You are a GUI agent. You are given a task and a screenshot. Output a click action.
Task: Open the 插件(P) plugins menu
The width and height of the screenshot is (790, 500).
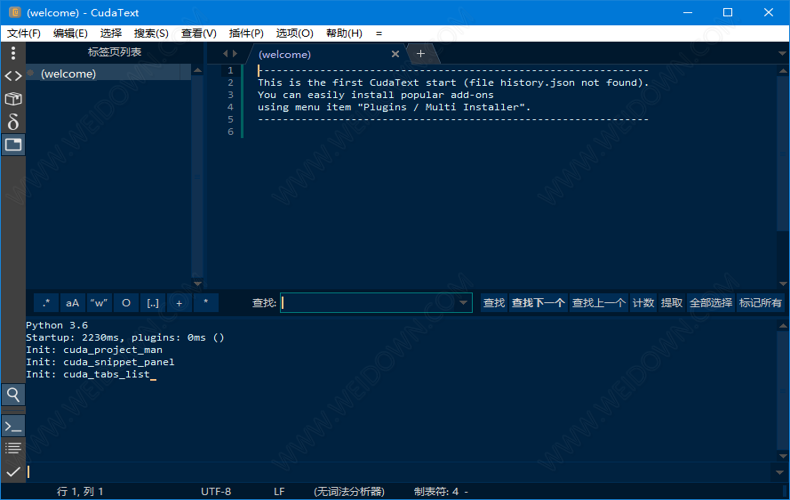(x=244, y=33)
